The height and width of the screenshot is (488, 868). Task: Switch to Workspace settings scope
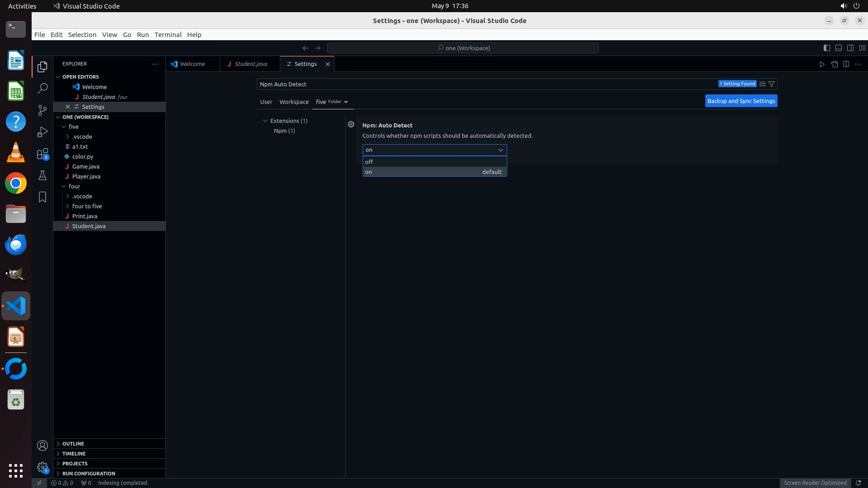pyautogui.click(x=294, y=102)
